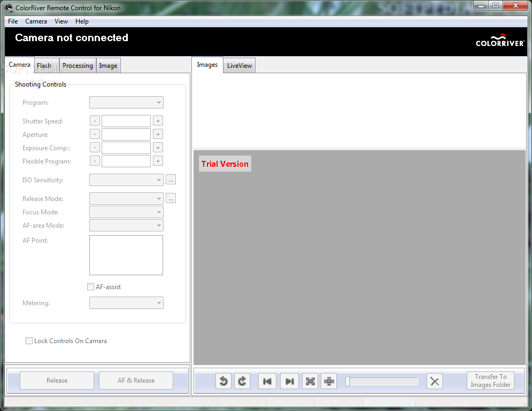Click the ColorRiver logo

[x=500, y=41]
